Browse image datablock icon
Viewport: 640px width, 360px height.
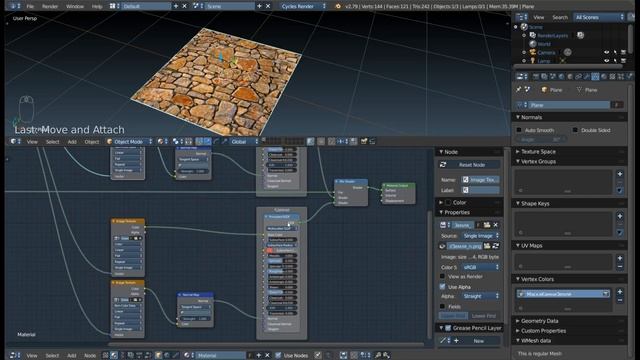(445, 225)
